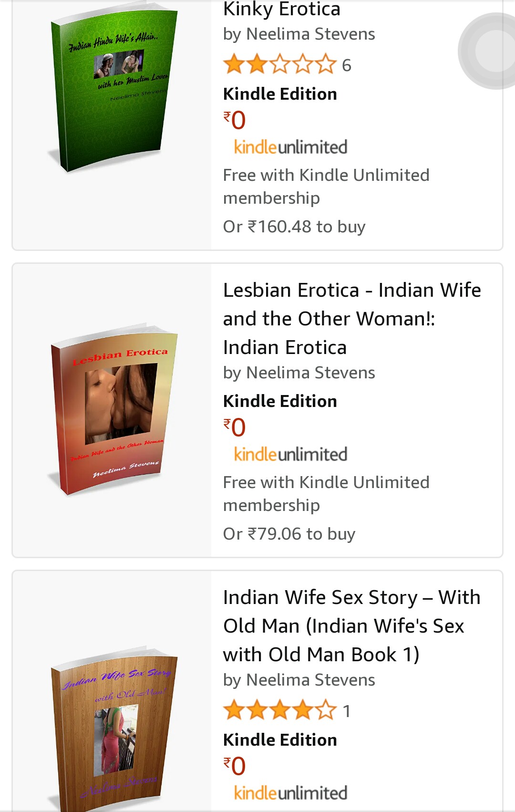The width and height of the screenshot is (515, 812).
Task: Click the ₹0 price of Lesbian Erotica
Action: (235, 427)
